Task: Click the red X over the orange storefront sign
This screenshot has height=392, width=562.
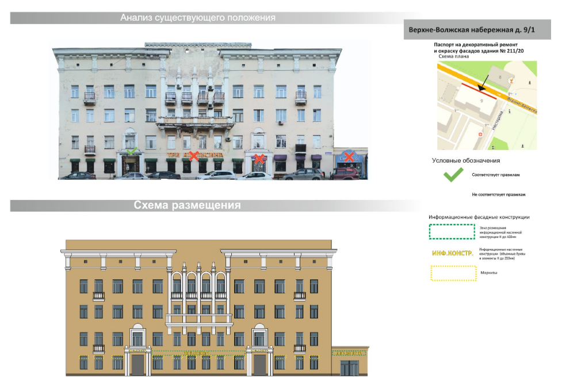Action: 194,155
